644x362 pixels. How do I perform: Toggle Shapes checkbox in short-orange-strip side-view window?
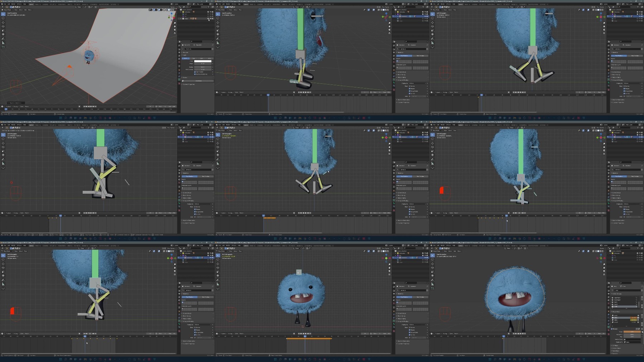coord(410,209)
